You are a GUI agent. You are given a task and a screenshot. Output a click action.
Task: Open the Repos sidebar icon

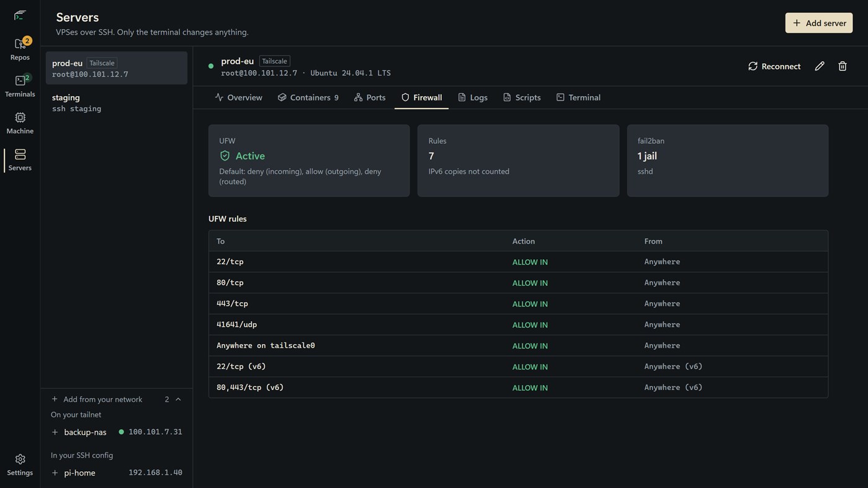(x=20, y=44)
